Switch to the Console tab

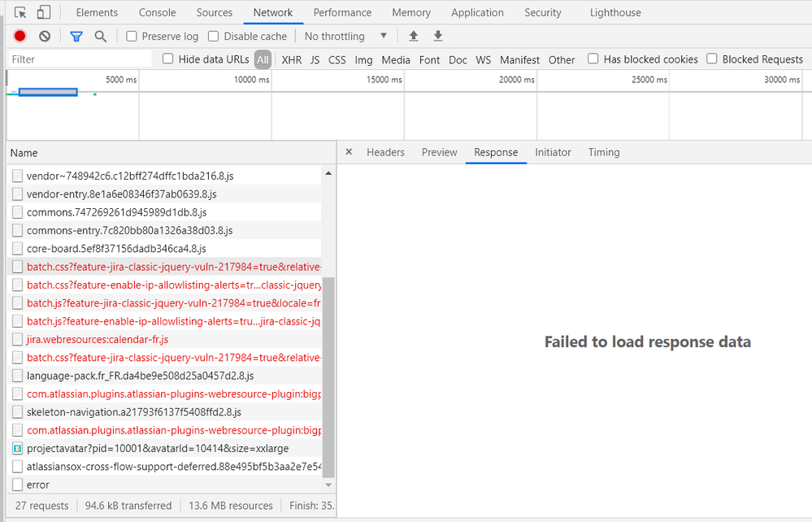click(157, 13)
